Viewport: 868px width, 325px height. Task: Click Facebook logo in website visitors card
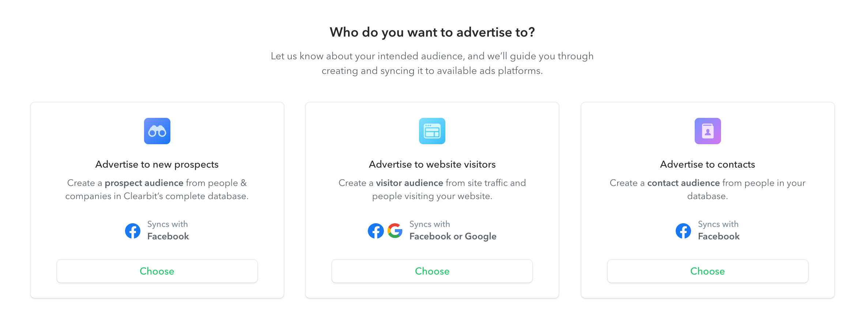(376, 231)
